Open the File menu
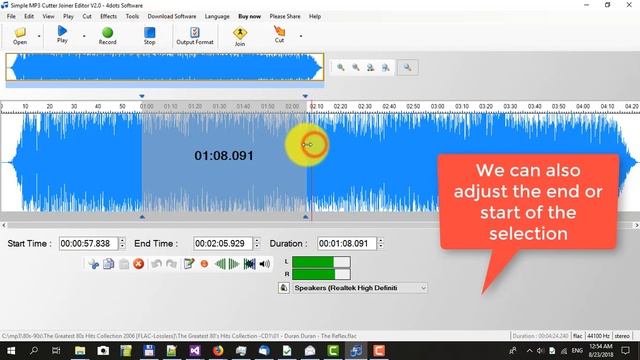The image size is (640, 360). pyautogui.click(x=11, y=16)
